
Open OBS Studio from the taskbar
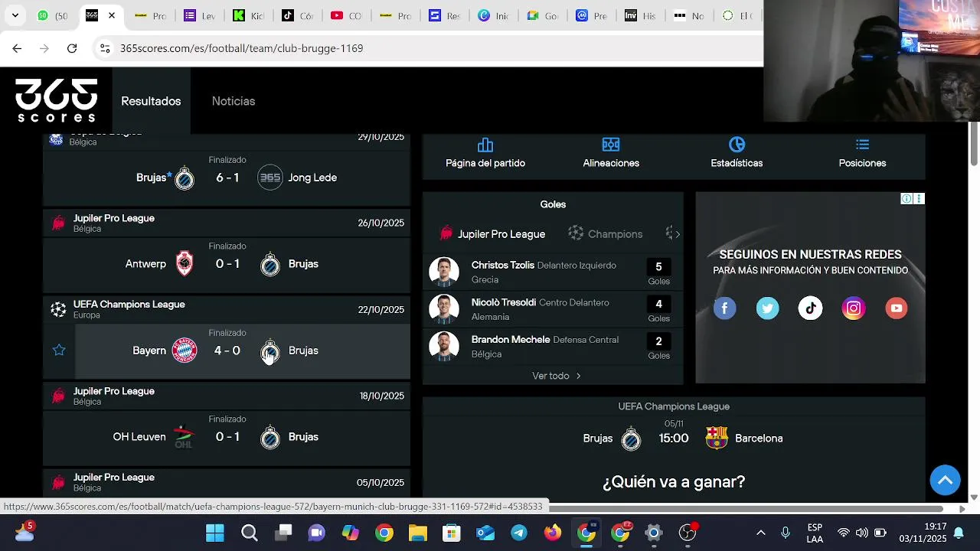click(688, 533)
